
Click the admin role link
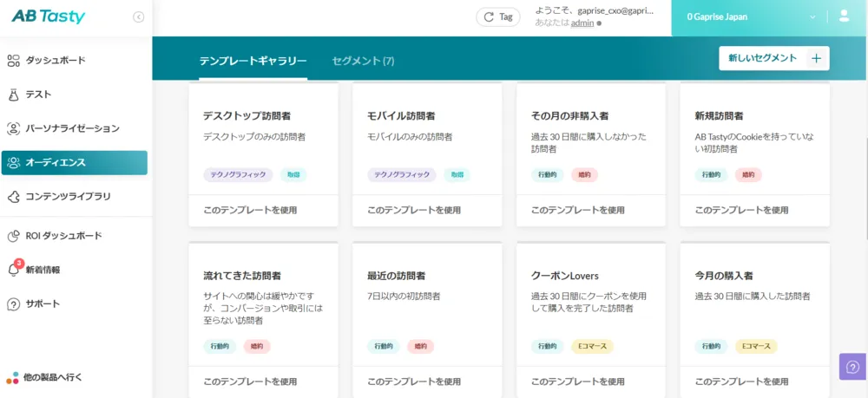[582, 23]
